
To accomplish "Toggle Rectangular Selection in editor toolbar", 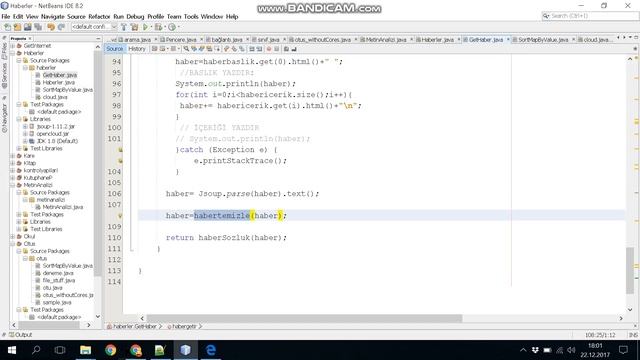I will [217, 49].
